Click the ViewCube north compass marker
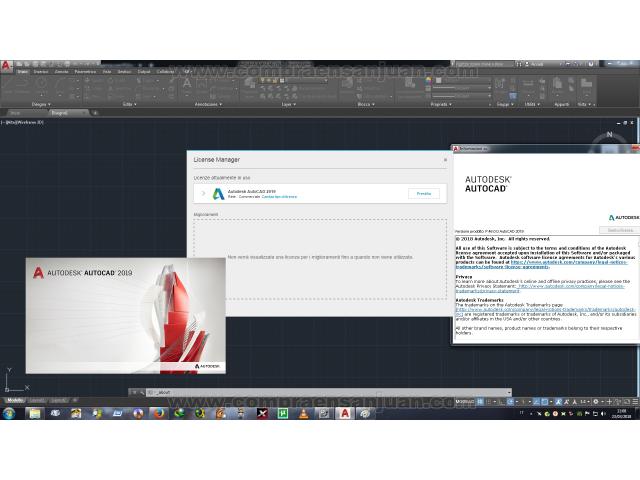 click(609, 135)
